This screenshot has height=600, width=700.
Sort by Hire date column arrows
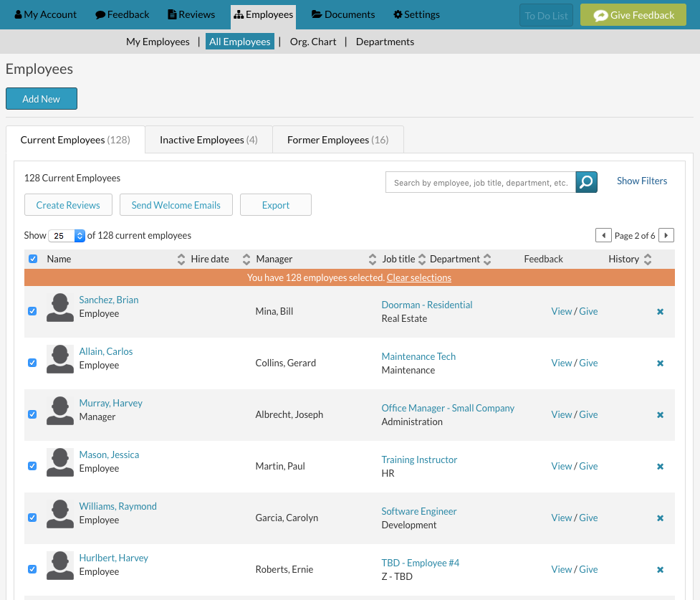[246, 259]
